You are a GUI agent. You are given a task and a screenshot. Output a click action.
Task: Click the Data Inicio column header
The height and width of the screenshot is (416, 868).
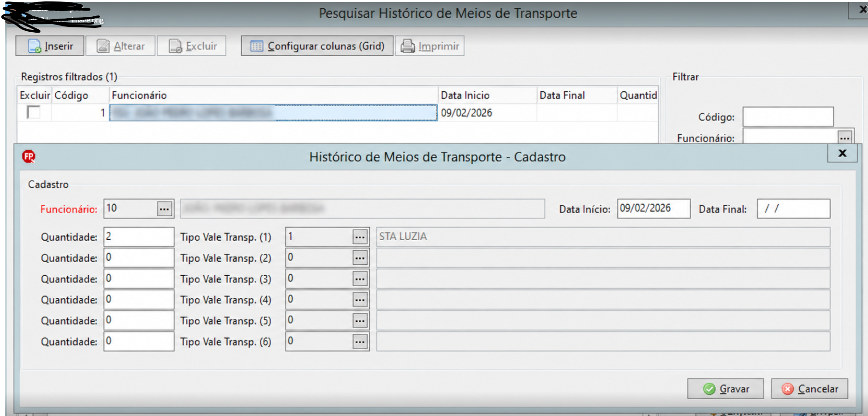[487, 96]
